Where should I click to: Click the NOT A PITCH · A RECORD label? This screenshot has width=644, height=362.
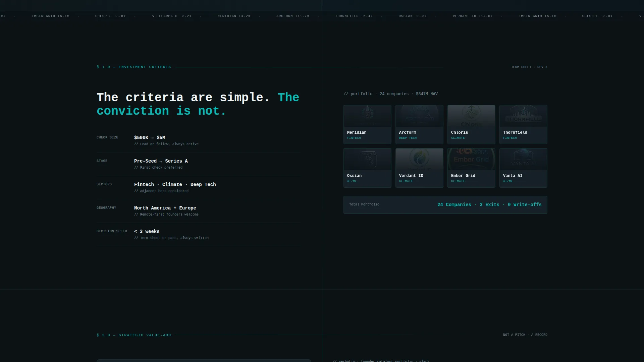(x=525, y=335)
